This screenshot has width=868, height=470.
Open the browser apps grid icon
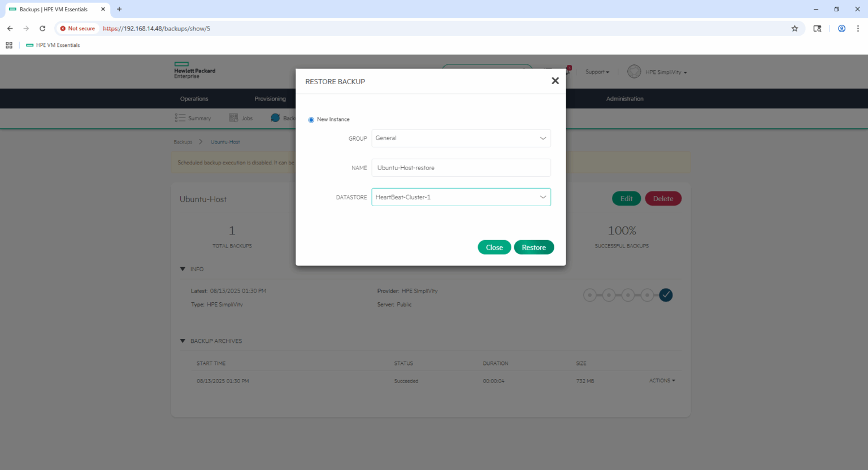9,45
